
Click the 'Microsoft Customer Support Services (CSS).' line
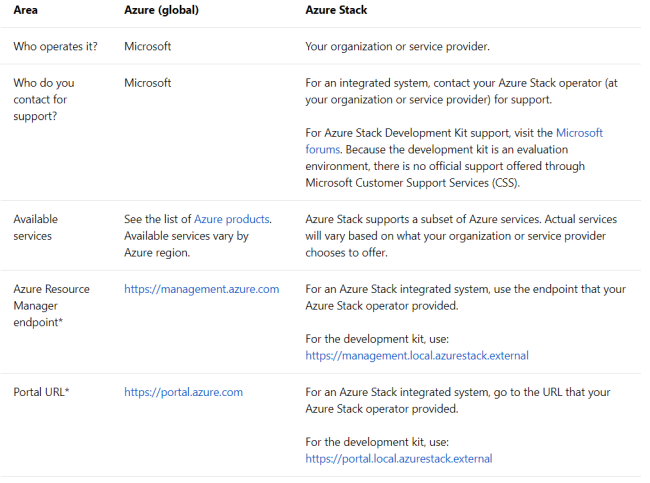(x=412, y=182)
